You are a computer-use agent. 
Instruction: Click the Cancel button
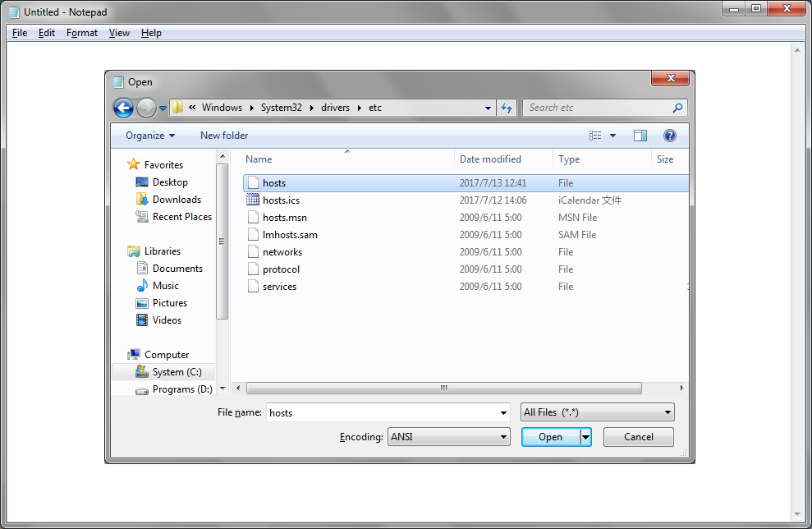click(639, 437)
